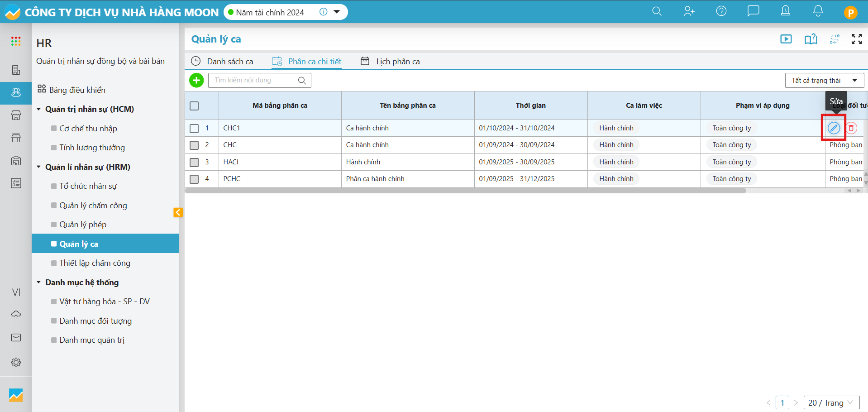Screen dimensions: 868x412
Task: Open the video tutorial play icon
Action: 786,39
